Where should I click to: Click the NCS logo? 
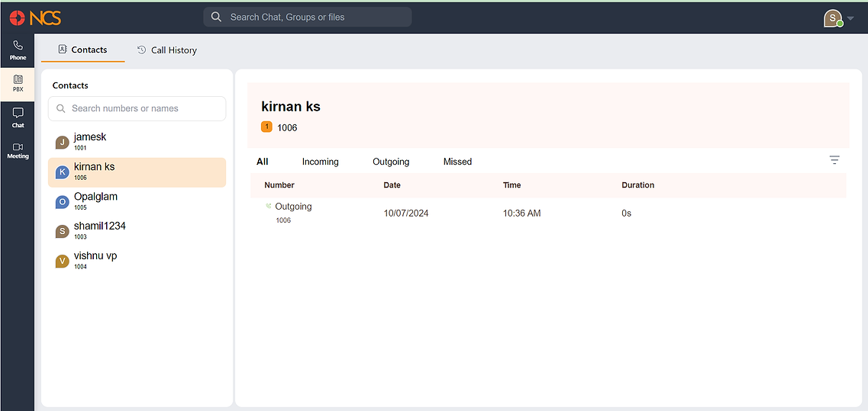point(35,18)
